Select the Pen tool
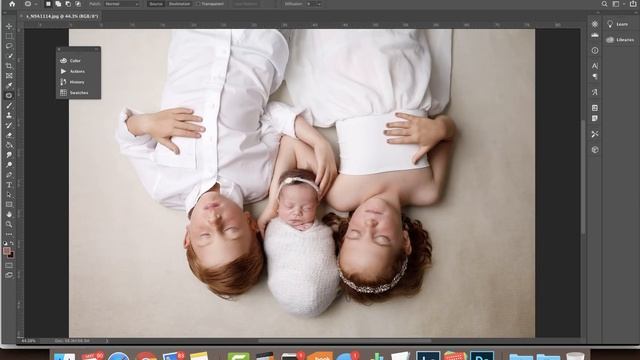640x360 pixels. pos(9,175)
